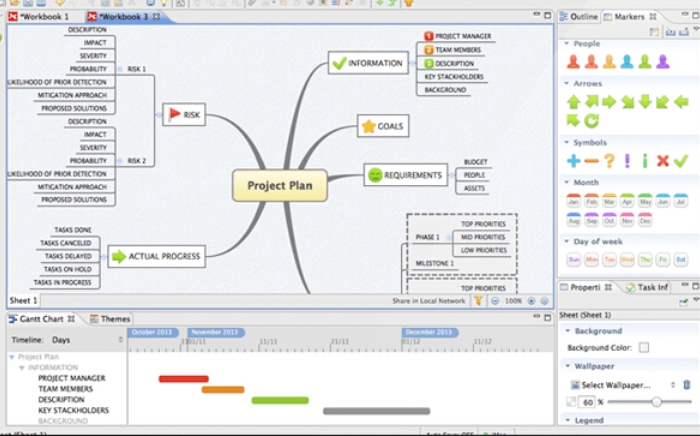Open the Outline tab
Viewport: 700px width, 436px height.
point(583,17)
